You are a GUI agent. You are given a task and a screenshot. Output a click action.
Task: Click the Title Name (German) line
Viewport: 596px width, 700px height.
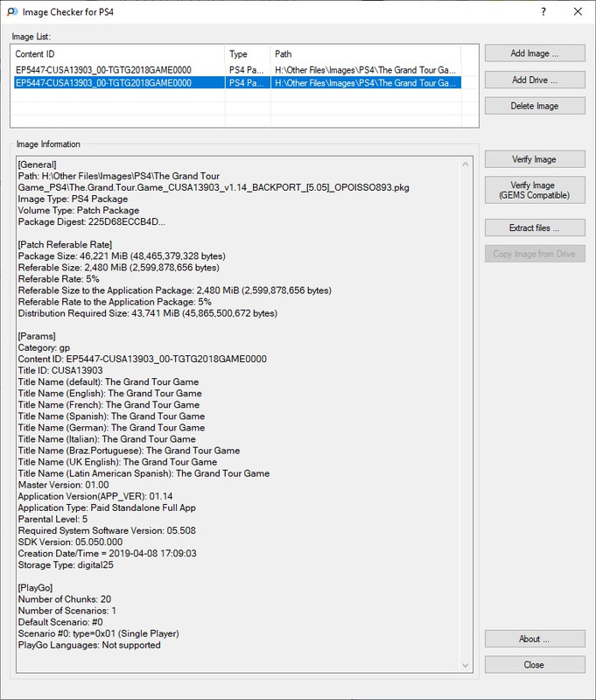click(x=112, y=428)
